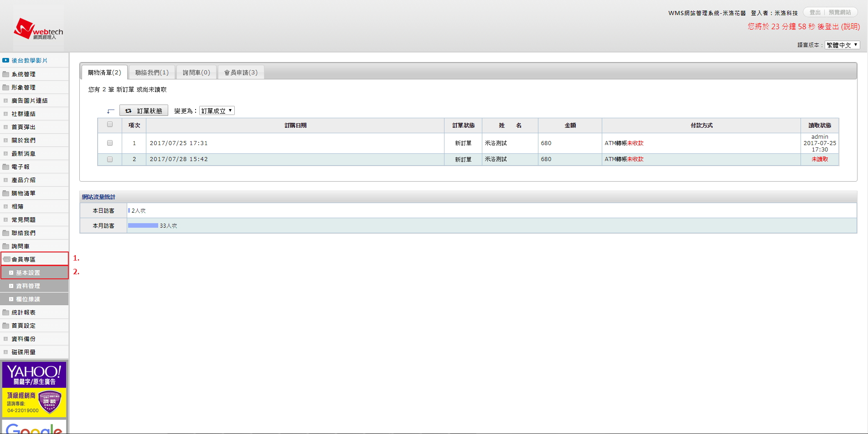Switch to the 聯絡我們(1) tab
Screen dimensions: 868x434
point(152,73)
